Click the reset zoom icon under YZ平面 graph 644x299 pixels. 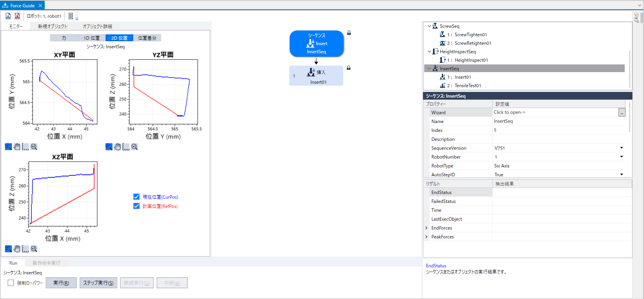pos(134,147)
